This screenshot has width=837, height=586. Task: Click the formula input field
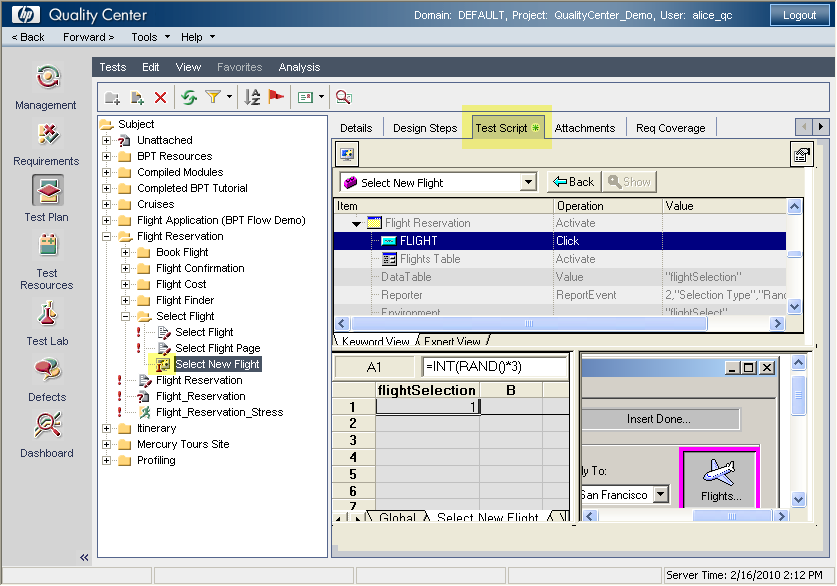494,367
